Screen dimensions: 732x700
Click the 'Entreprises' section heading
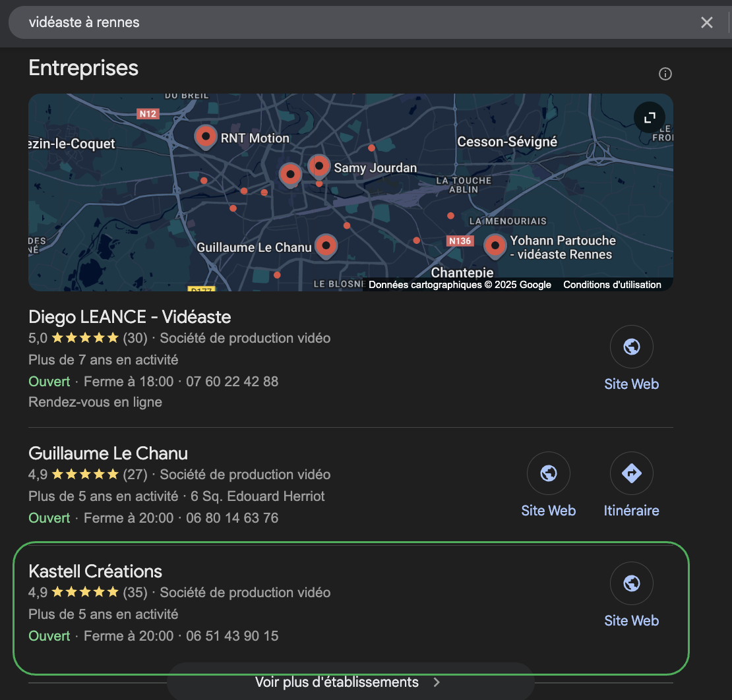click(x=84, y=68)
